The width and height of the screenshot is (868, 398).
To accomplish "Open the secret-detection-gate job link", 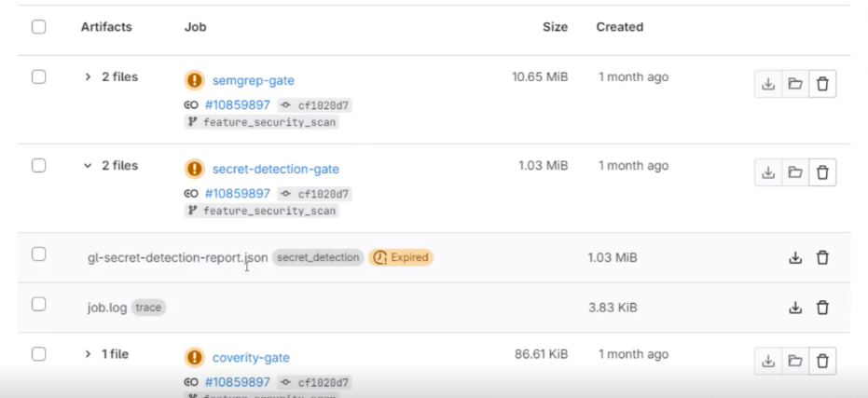I will (275, 170).
